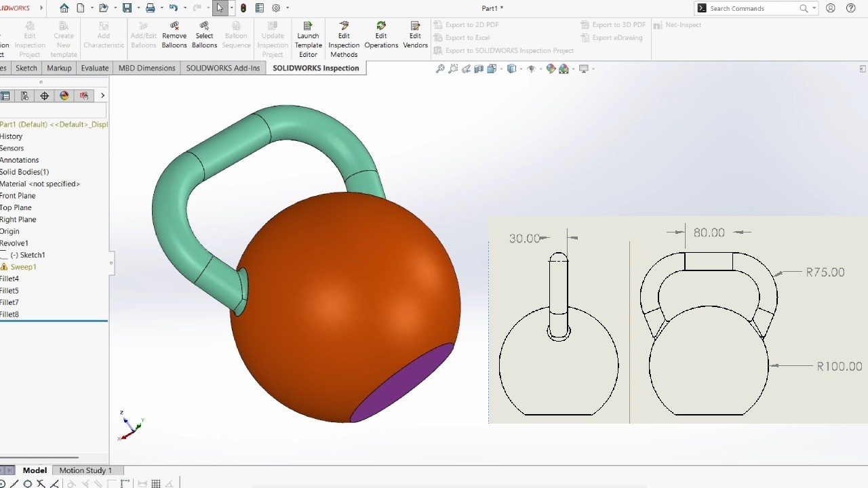Open the DisplayManager color sphere tab
The height and width of the screenshot is (488, 868).
[64, 96]
